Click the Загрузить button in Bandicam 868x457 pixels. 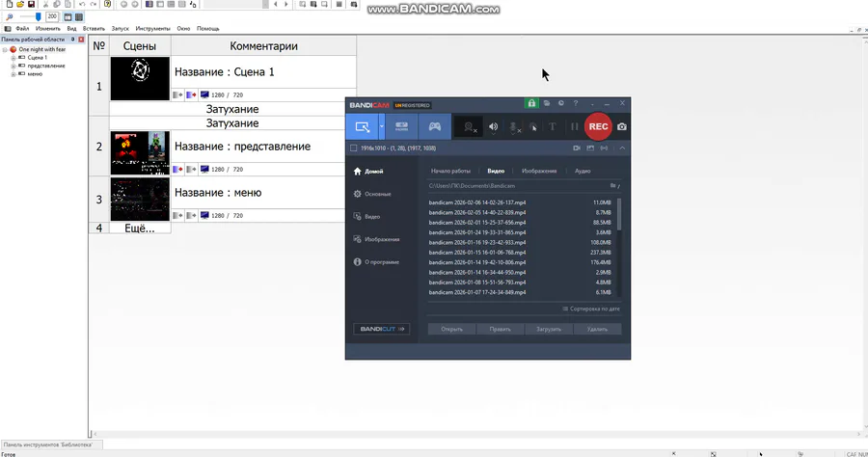tap(549, 329)
